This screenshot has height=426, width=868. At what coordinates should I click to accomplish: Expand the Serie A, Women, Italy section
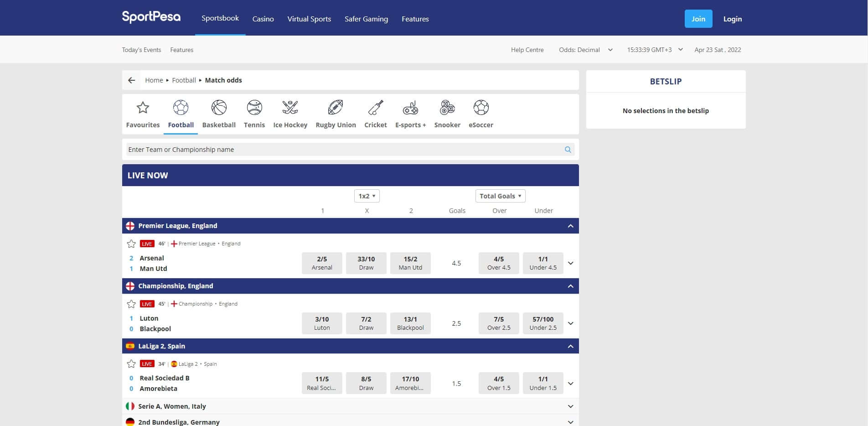click(570, 406)
